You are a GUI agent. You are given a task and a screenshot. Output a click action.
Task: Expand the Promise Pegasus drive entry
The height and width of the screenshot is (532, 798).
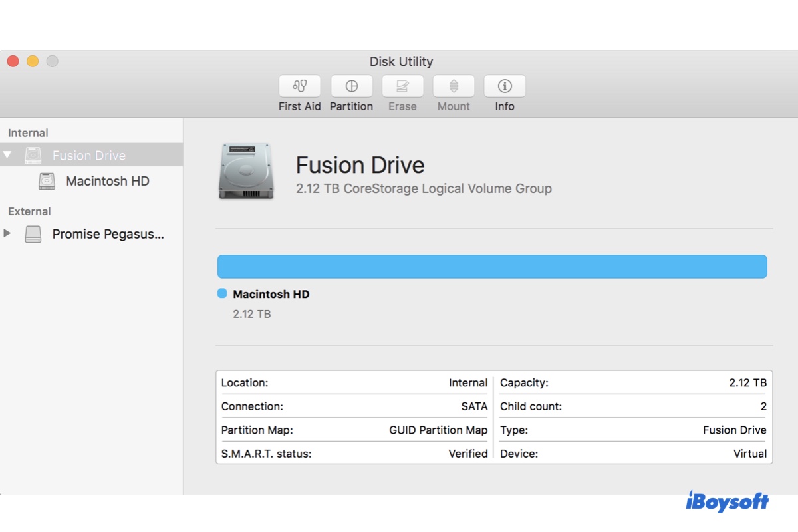[8, 233]
